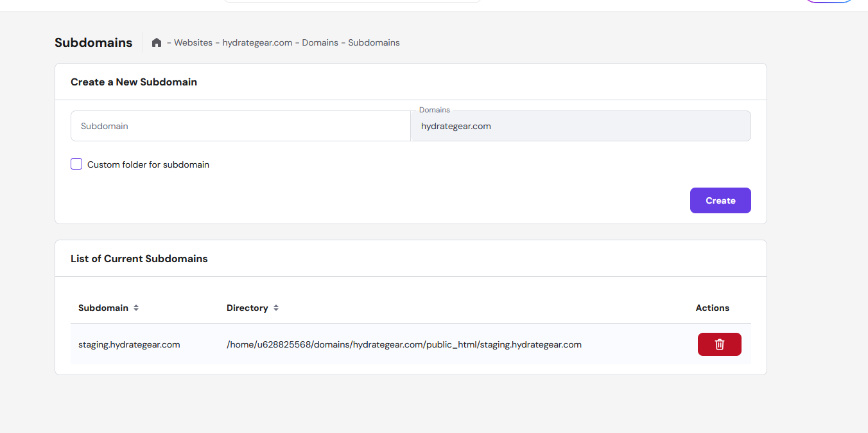Go to Websites in the breadcrumb

click(x=193, y=43)
